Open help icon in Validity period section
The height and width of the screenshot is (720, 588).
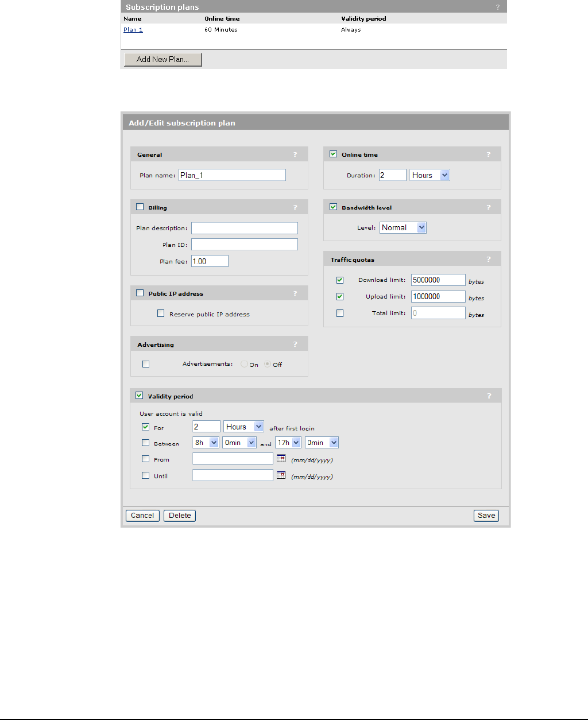489,396
